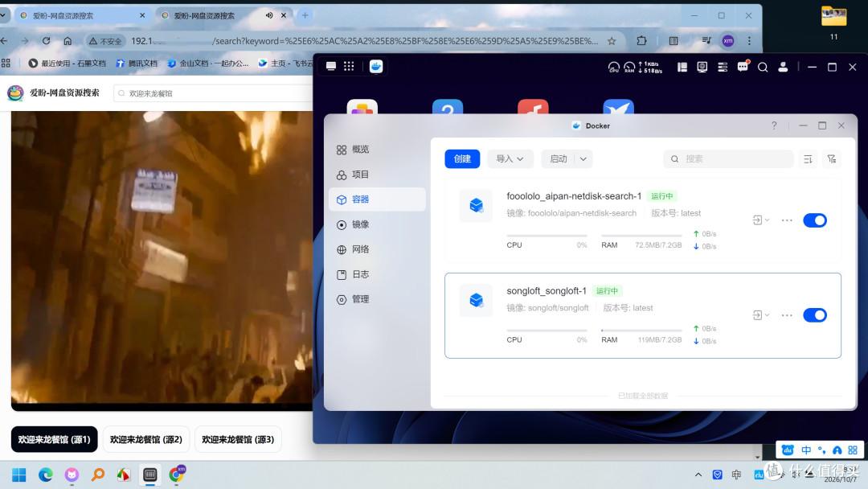
Task: Toggle off the fooololo_aipan-netdisk-search-1 container switch
Action: [x=815, y=220]
